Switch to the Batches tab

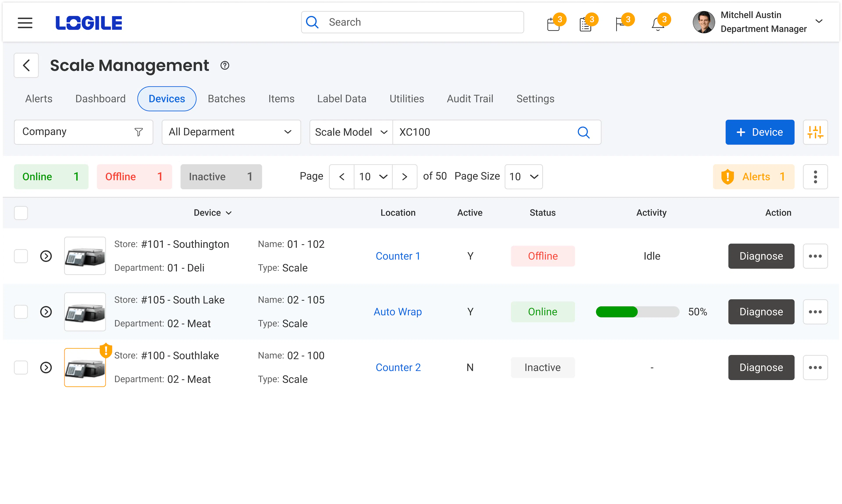pyautogui.click(x=226, y=99)
